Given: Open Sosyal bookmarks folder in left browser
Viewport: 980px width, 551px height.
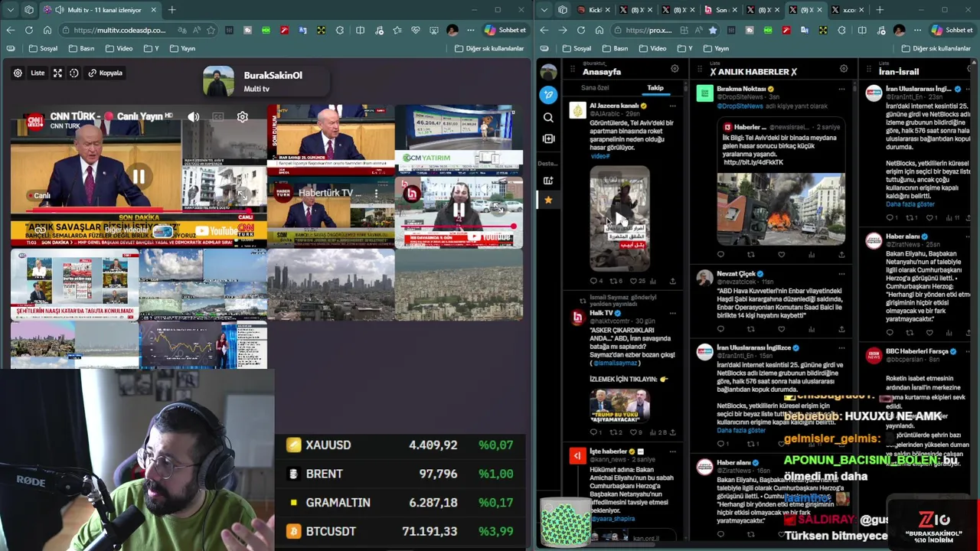Looking at the screenshot, I should click(44, 48).
